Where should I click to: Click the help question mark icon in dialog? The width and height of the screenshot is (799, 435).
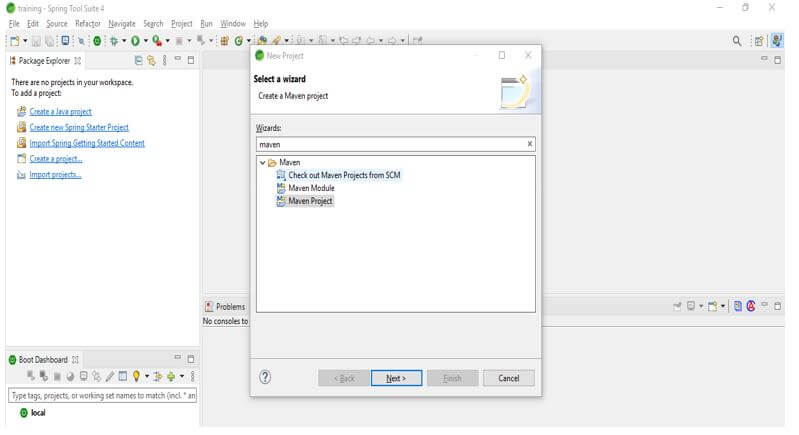click(x=265, y=377)
